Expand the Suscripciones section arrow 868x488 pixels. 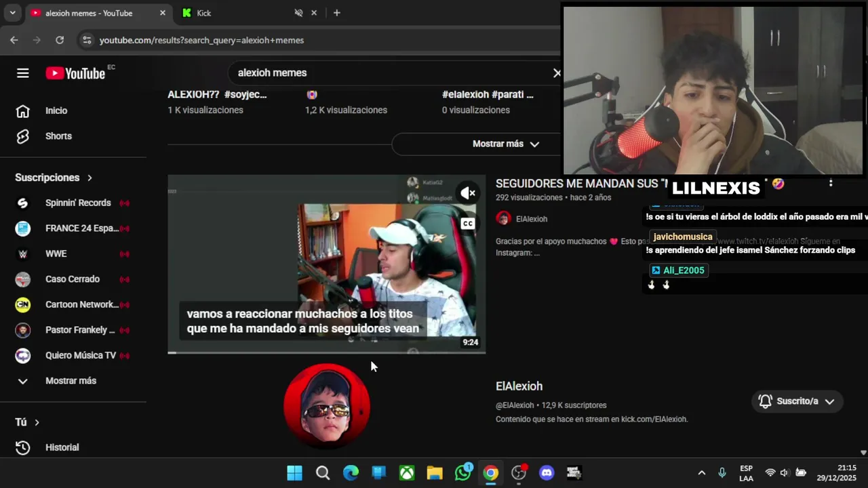pos(90,178)
